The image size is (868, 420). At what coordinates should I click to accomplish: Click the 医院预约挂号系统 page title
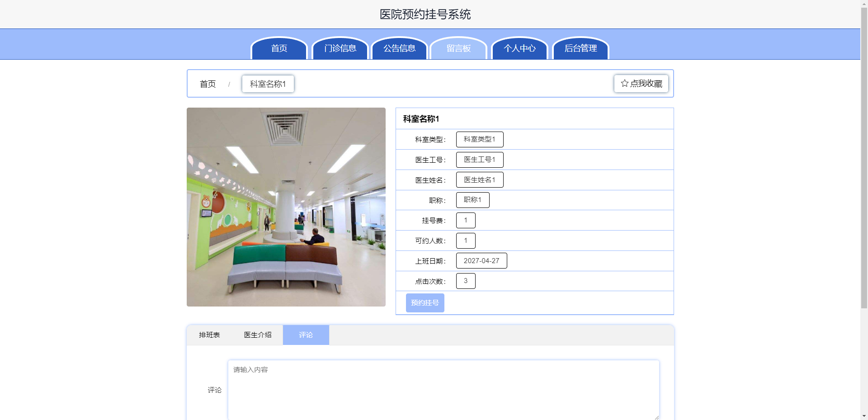pos(425,14)
